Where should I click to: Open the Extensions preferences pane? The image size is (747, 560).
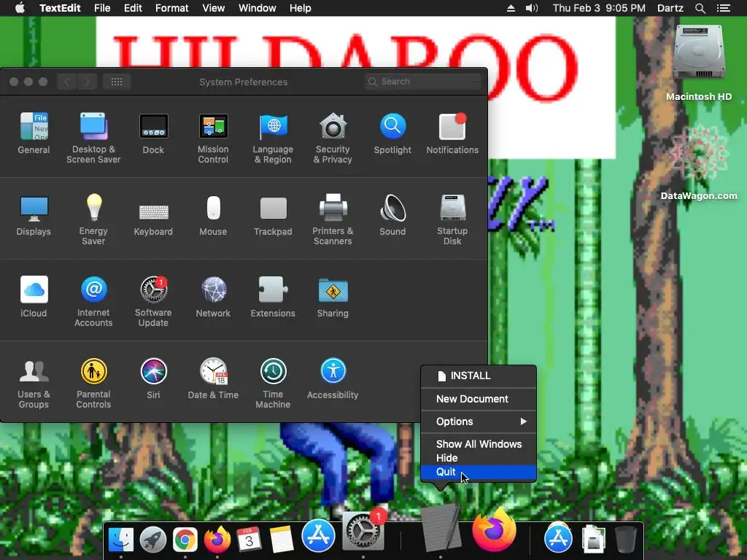273,296
